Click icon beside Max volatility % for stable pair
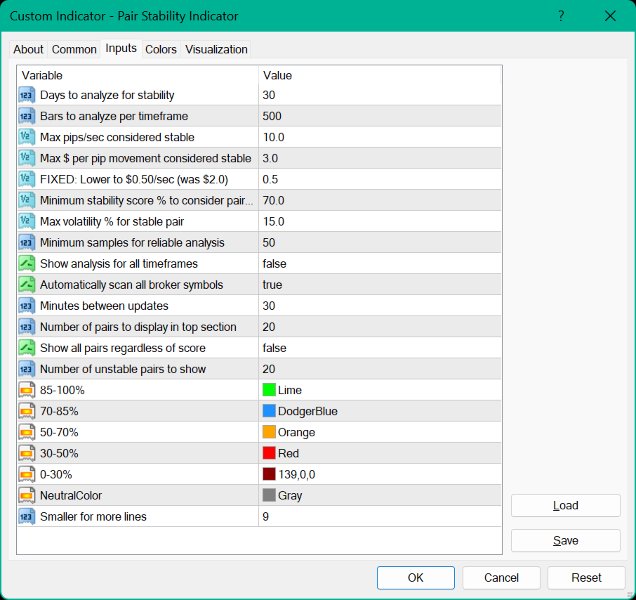Viewport: 636px width, 600px height. click(26, 222)
